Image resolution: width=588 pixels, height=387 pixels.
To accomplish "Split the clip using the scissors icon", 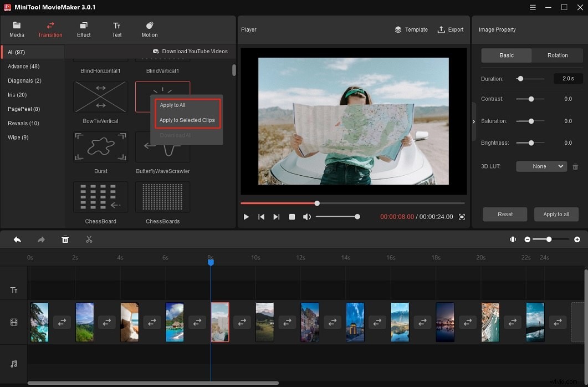I will (89, 239).
